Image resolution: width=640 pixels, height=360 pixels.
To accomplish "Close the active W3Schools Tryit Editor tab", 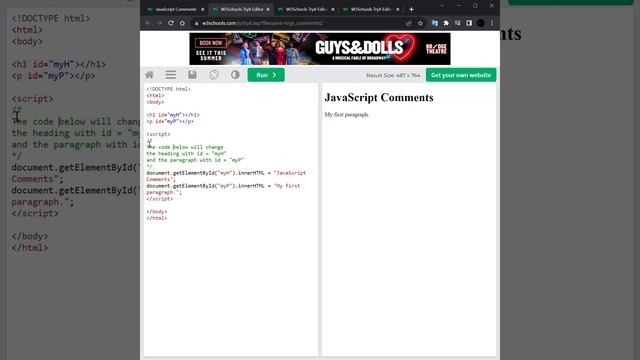I will coord(268,9).
